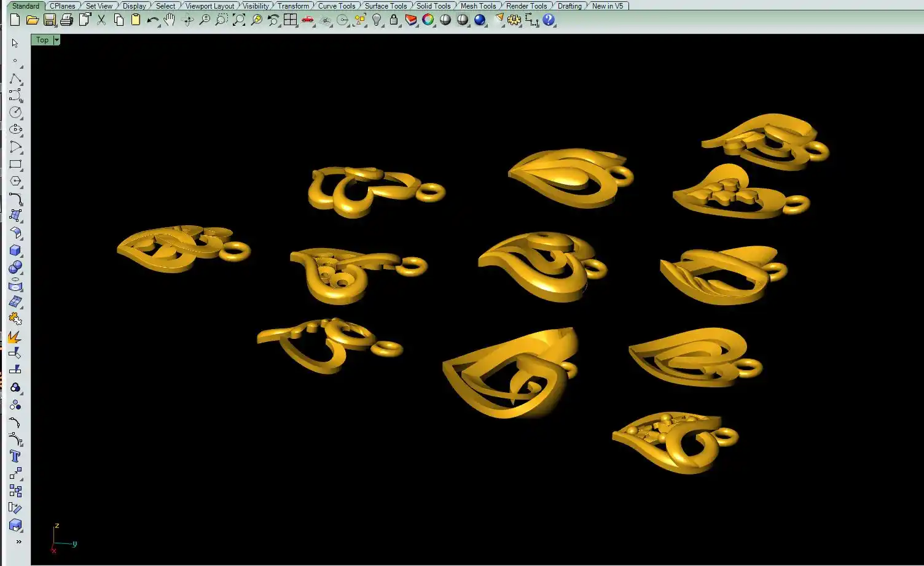924x566 pixels.
Task: Expand the left toolbar overflow chevron
Action: [18, 541]
